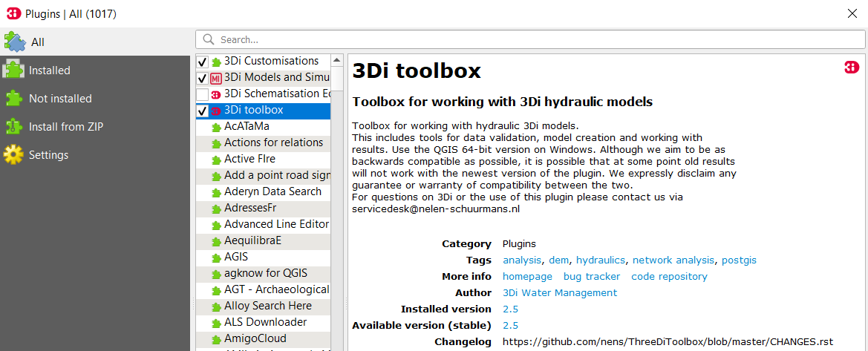The height and width of the screenshot is (351, 868).
Task: Click the Changelog GitHub URL text
Action: click(668, 341)
